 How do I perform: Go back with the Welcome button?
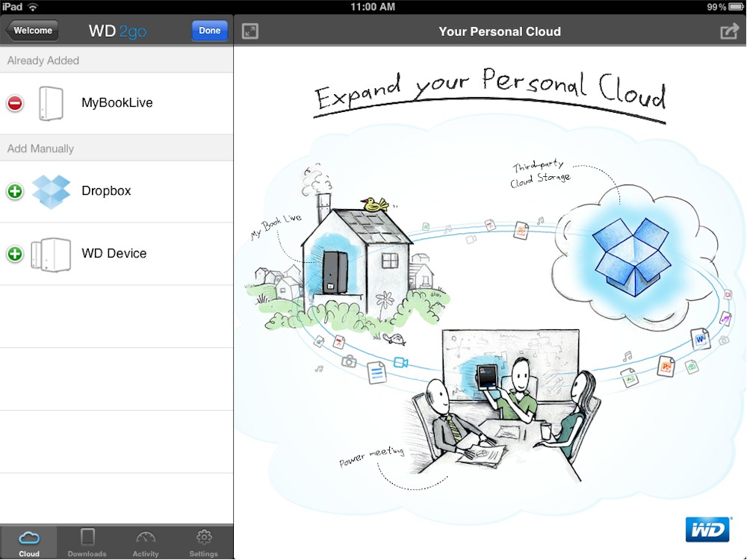click(x=31, y=31)
